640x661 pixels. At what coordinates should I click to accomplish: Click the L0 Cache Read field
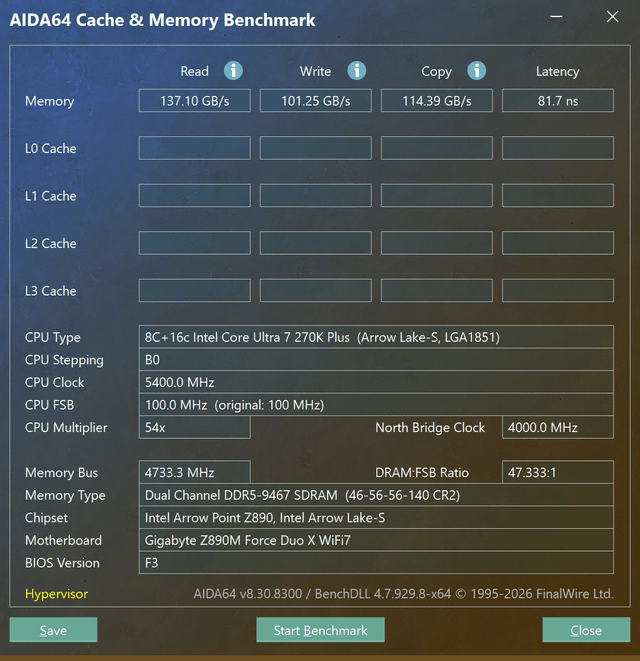coord(195,148)
